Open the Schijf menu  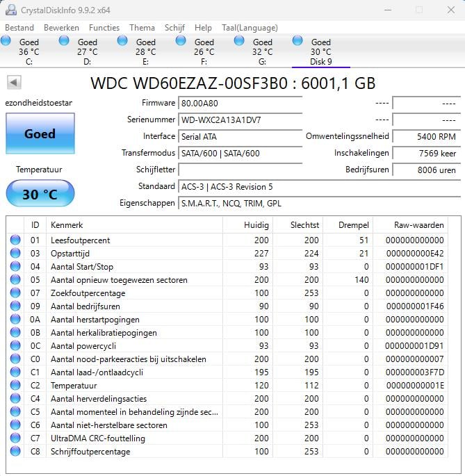pyautogui.click(x=174, y=28)
